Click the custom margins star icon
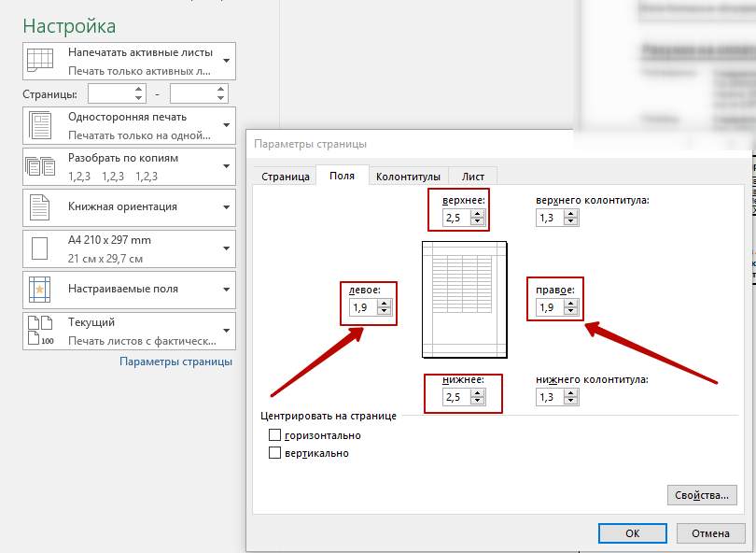 click(x=40, y=290)
